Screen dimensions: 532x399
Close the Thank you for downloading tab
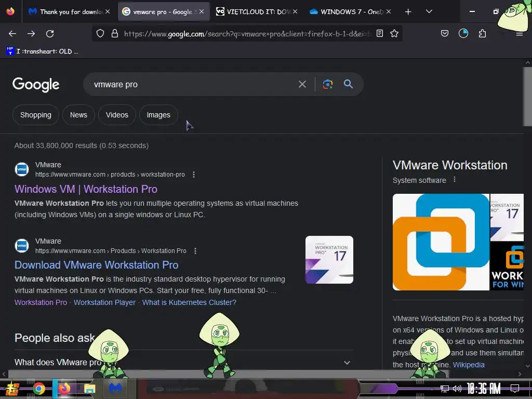coord(108,11)
